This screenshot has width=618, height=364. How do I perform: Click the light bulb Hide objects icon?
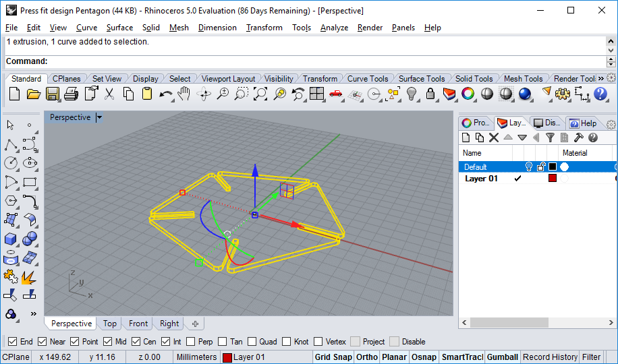[412, 94]
